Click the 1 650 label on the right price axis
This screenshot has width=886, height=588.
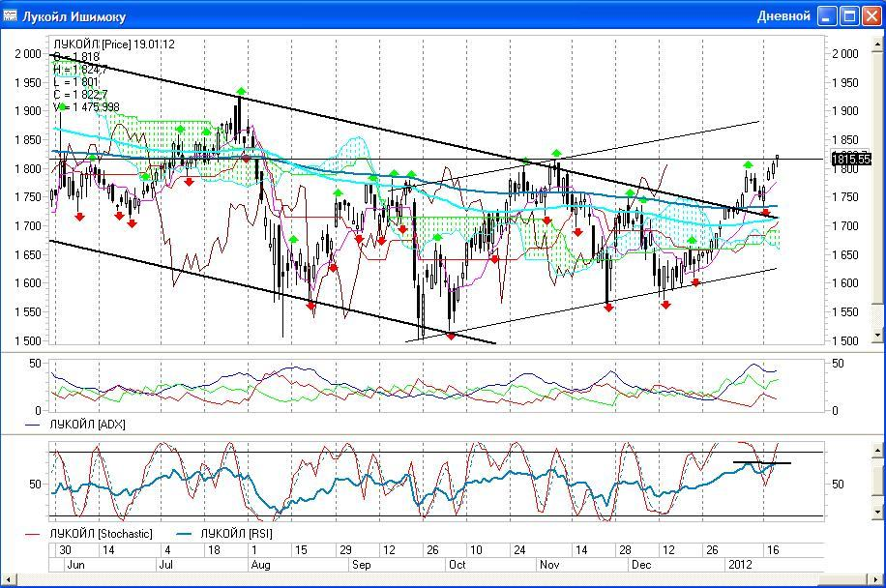844,254
